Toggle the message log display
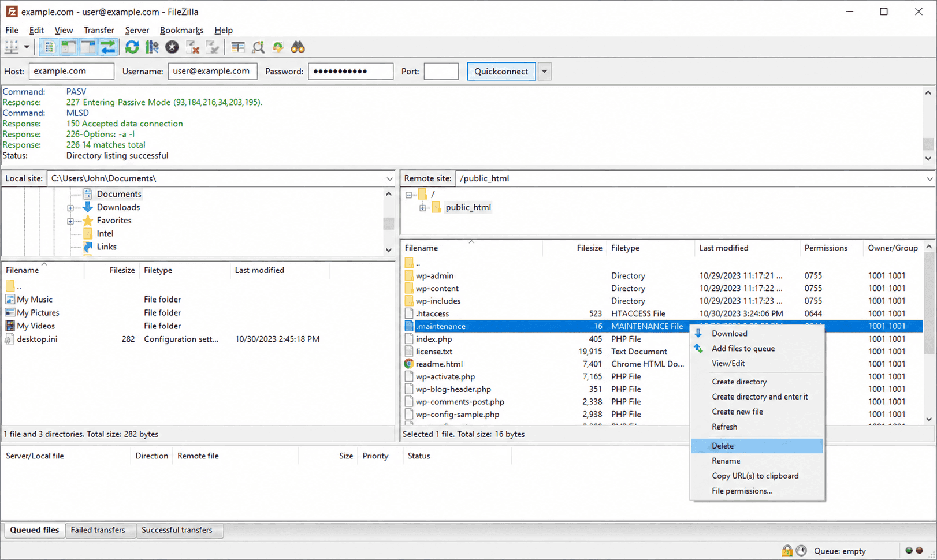Viewport: 937px width, 560px height. [x=49, y=47]
